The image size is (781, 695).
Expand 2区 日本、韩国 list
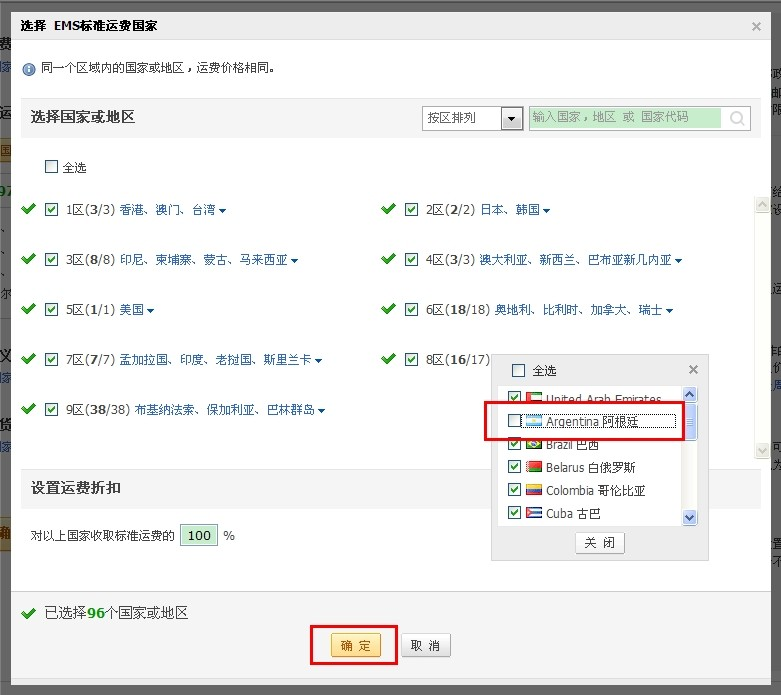(546, 211)
